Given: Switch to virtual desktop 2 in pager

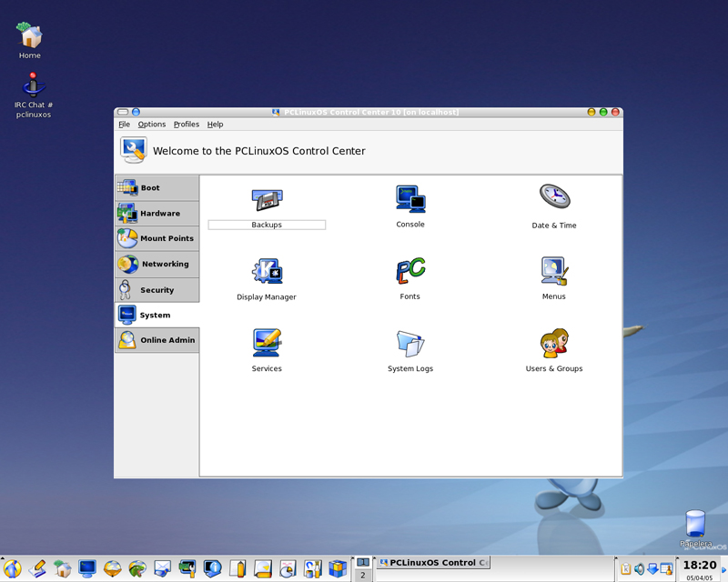Looking at the screenshot, I should [363, 575].
